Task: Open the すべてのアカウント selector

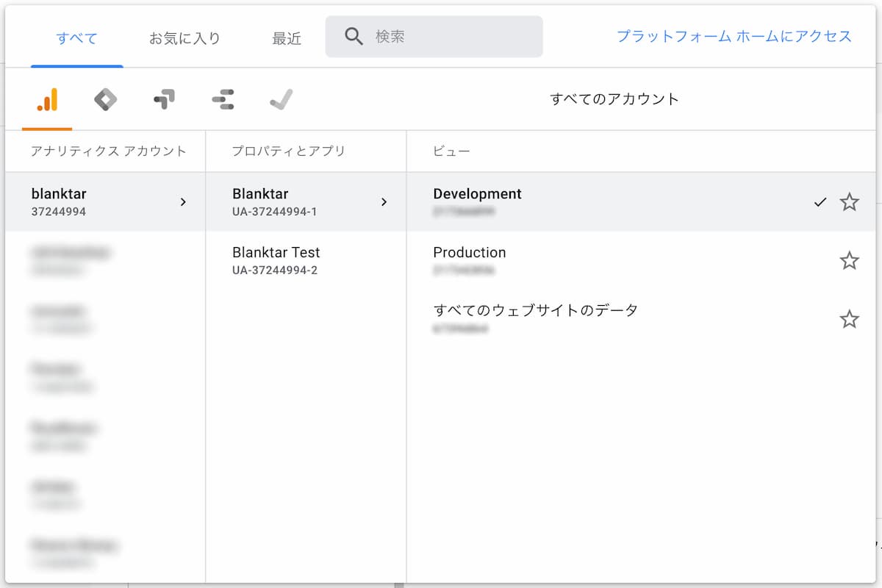Action: click(619, 98)
